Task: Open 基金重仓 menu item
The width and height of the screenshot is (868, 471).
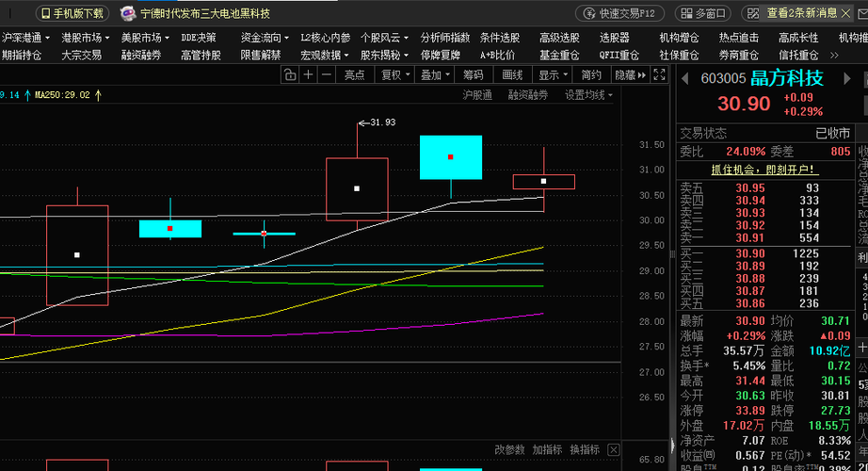Action: click(x=559, y=56)
